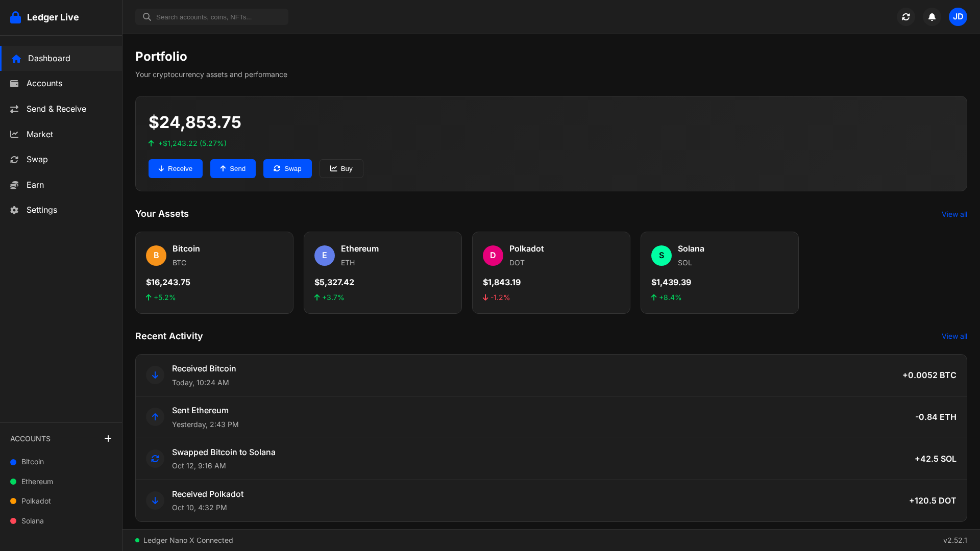This screenshot has width=980, height=551.
Task: Click the Earn coins icon
Action: [x=14, y=185]
